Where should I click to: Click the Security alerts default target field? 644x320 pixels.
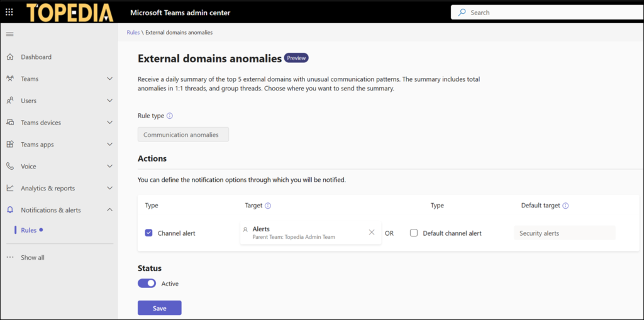click(x=564, y=233)
